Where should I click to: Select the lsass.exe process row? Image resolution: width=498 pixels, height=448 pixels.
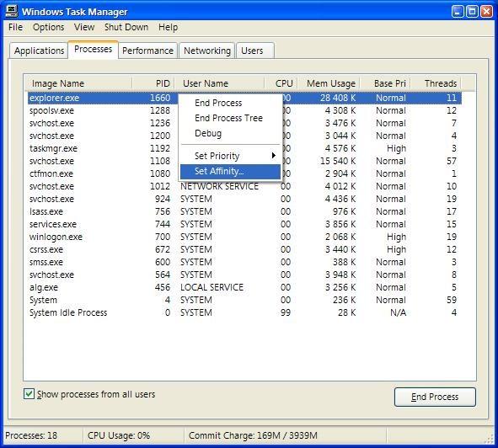[244, 211]
